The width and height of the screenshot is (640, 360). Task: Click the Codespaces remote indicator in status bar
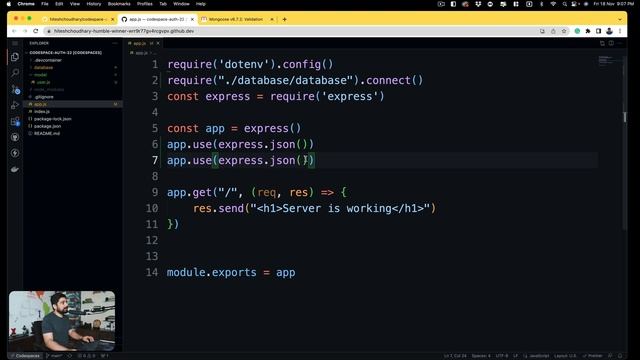(25, 356)
